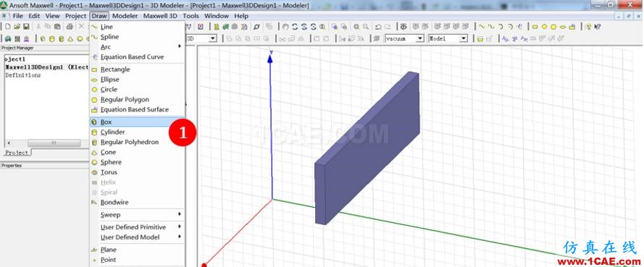Click the Print toolbar icon
Image resolution: width=644 pixels, height=267 pixels.
tap(70, 27)
